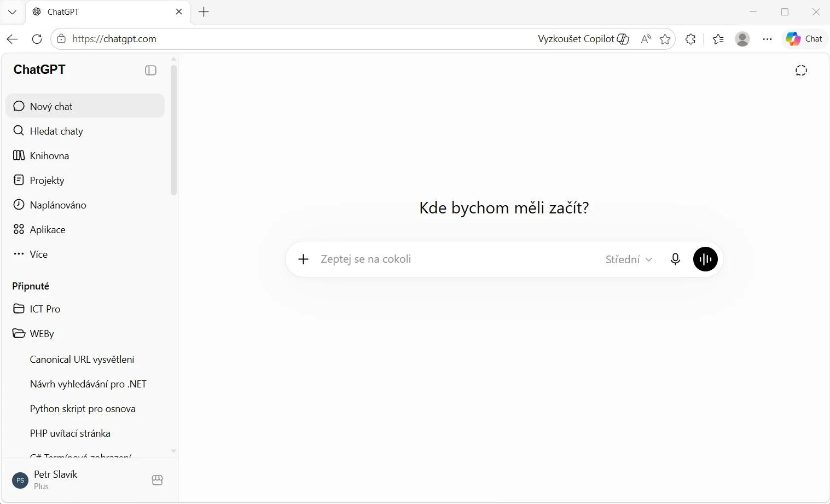Image resolution: width=830 pixels, height=504 pixels.
Task: Click the chatgpt.com address bar
Action: coord(295,39)
